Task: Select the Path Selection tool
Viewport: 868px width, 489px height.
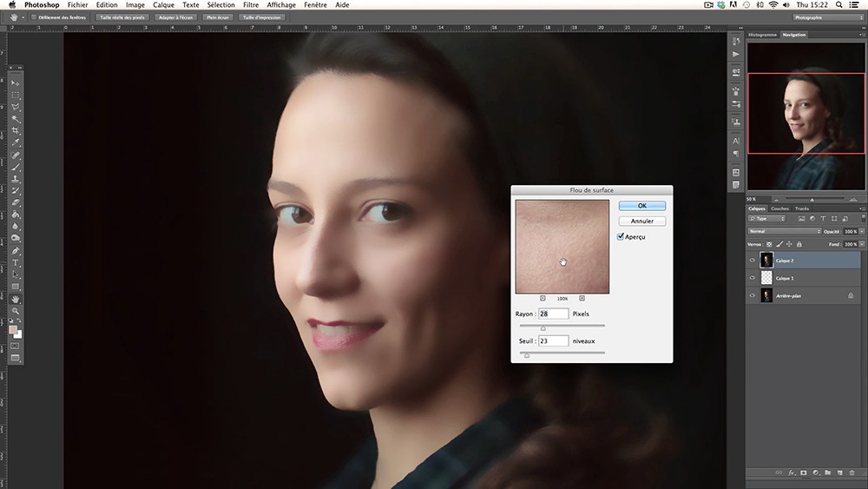Action: click(x=16, y=274)
